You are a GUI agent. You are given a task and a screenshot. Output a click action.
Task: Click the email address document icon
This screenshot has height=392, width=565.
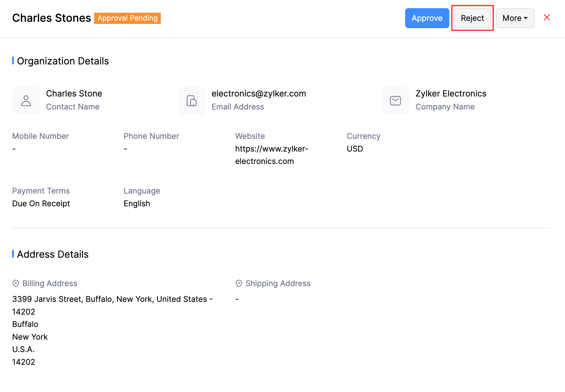192,101
